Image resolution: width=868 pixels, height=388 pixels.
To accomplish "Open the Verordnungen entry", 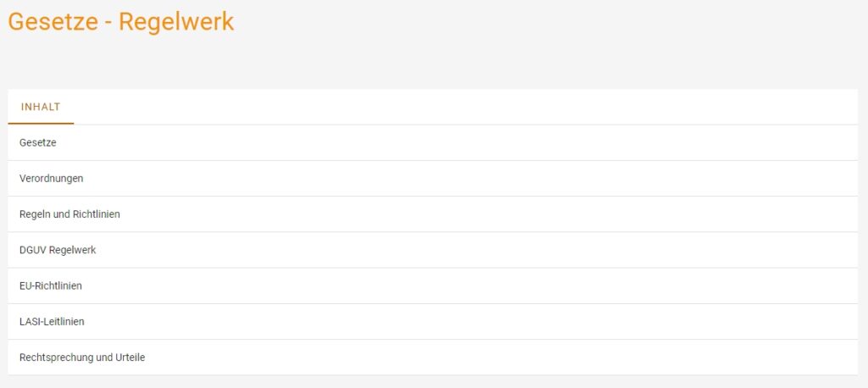I will click(52, 179).
